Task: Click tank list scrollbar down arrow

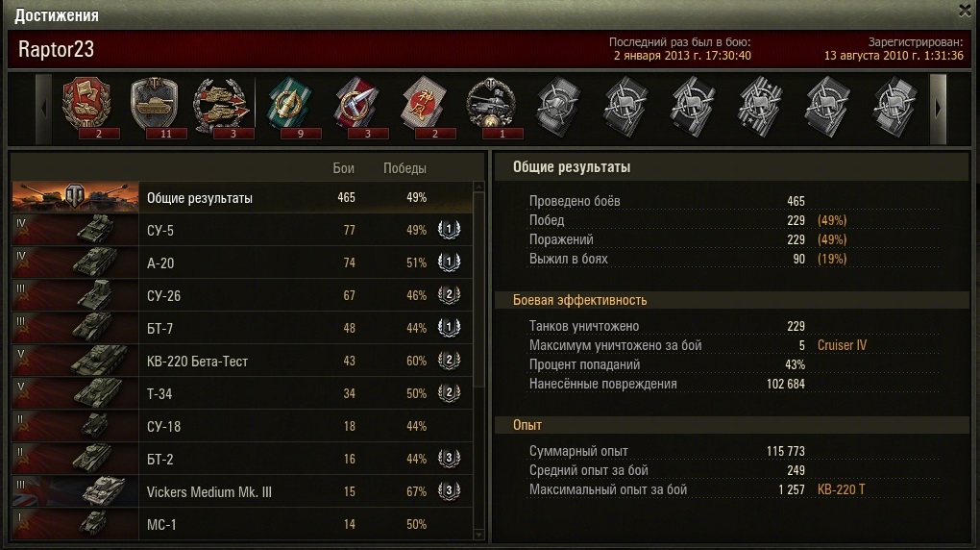Action: point(479,535)
